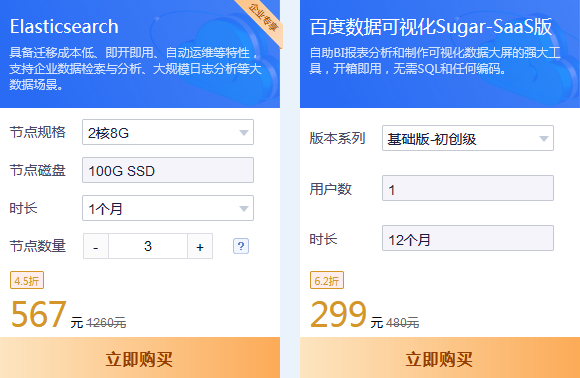Open the 节点规格 2核8G dropdown
Screen dimensions: 580x378
pos(168,132)
